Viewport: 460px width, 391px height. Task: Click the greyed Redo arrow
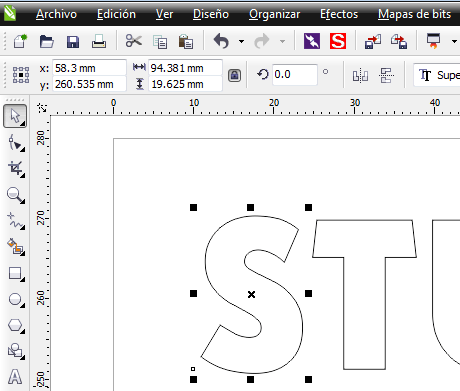[x=262, y=41]
